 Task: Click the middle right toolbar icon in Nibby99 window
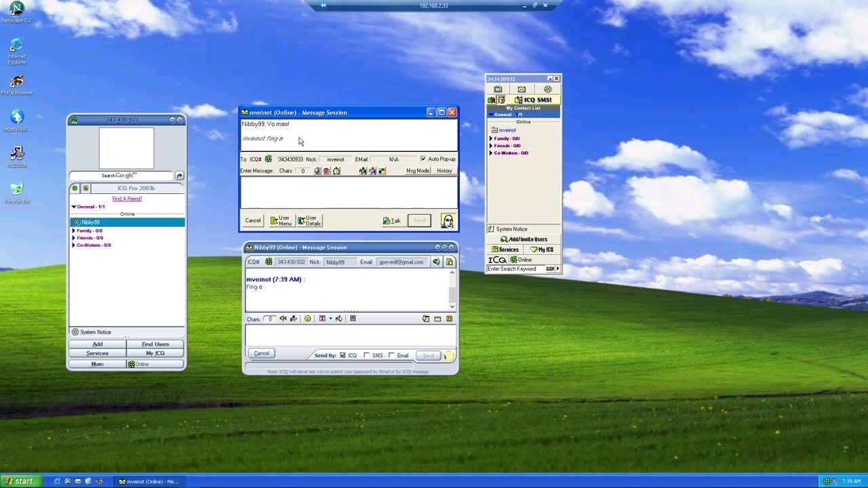pyautogui.click(x=437, y=319)
